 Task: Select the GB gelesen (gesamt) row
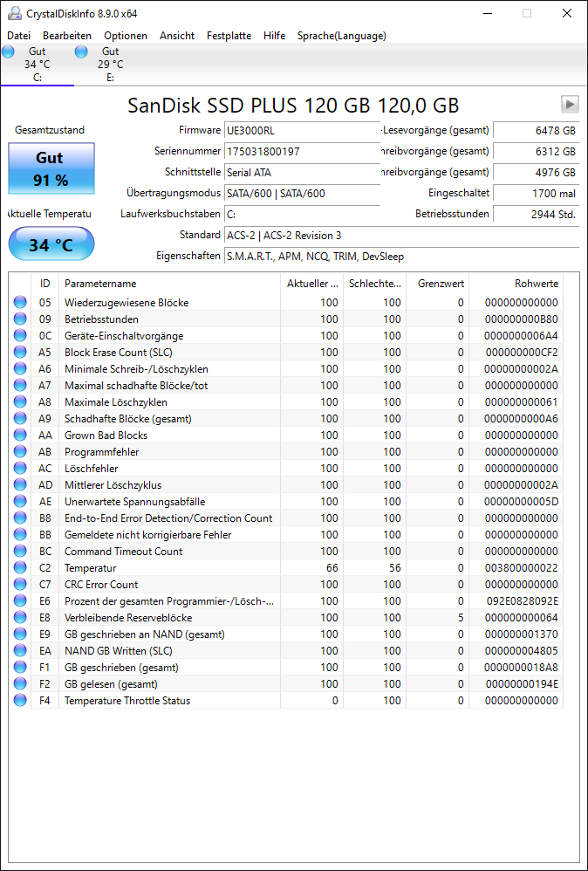click(286, 684)
